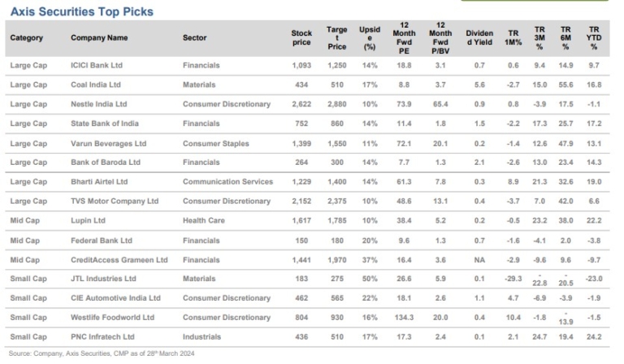
Task: Click the Health Care sector cell
Action: pos(204,219)
